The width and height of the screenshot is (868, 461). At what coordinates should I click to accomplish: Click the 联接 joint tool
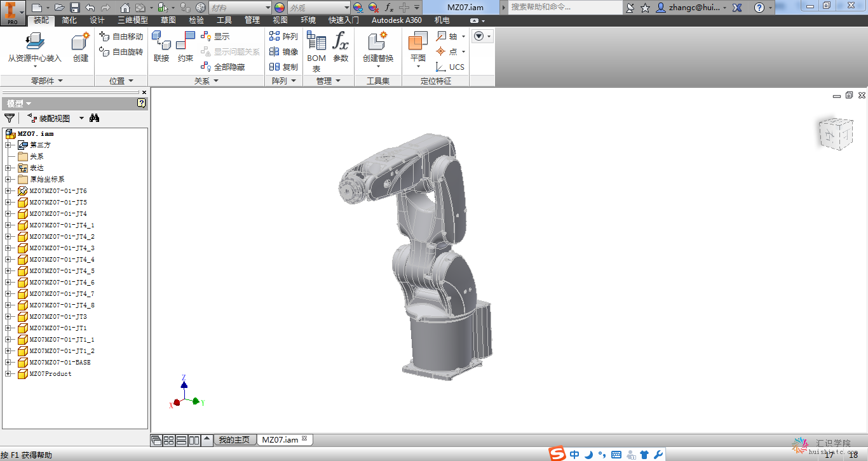161,48
